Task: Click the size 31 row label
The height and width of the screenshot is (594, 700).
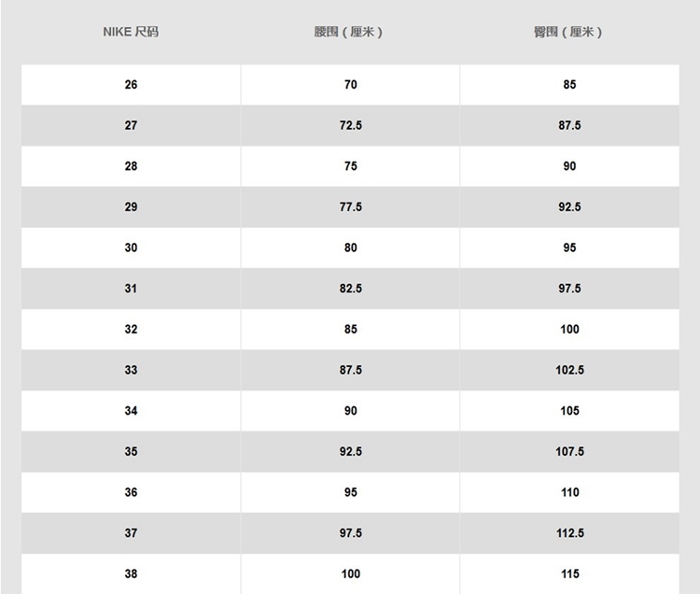Action: tap(131, 289)
